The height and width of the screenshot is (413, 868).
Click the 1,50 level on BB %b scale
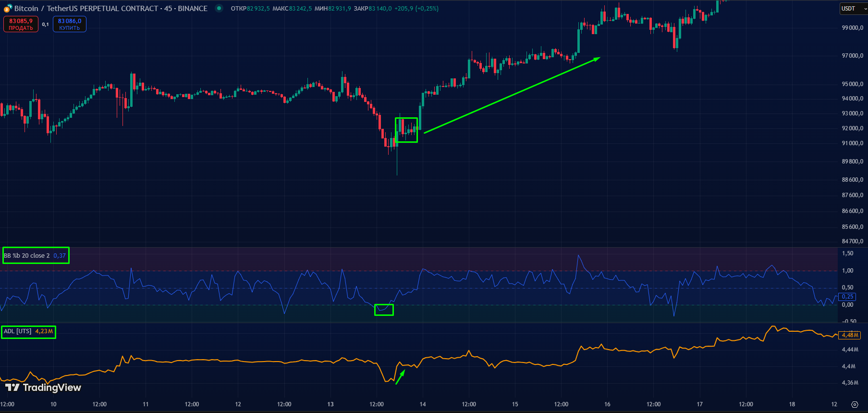[848, 253]
